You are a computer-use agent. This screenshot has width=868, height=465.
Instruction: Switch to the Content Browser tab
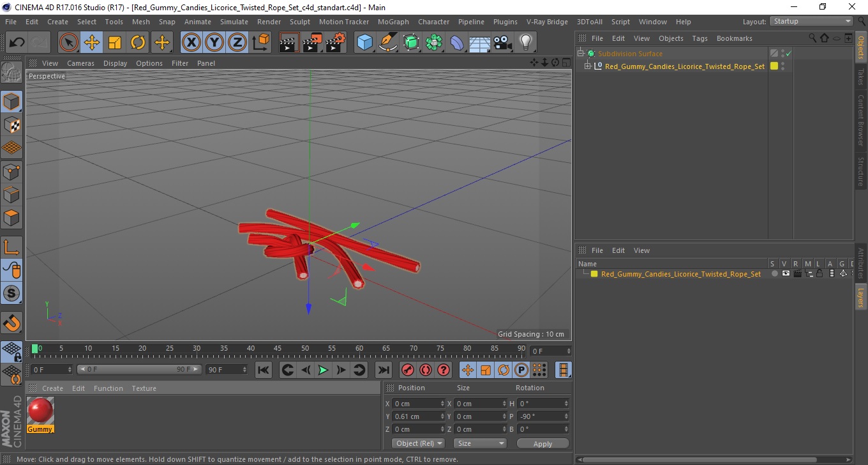[x=860, y=120]
